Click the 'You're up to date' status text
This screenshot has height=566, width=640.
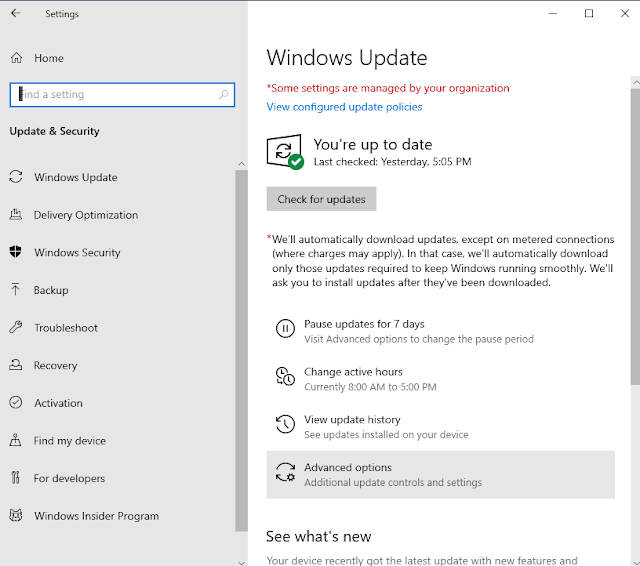point(373,144)
